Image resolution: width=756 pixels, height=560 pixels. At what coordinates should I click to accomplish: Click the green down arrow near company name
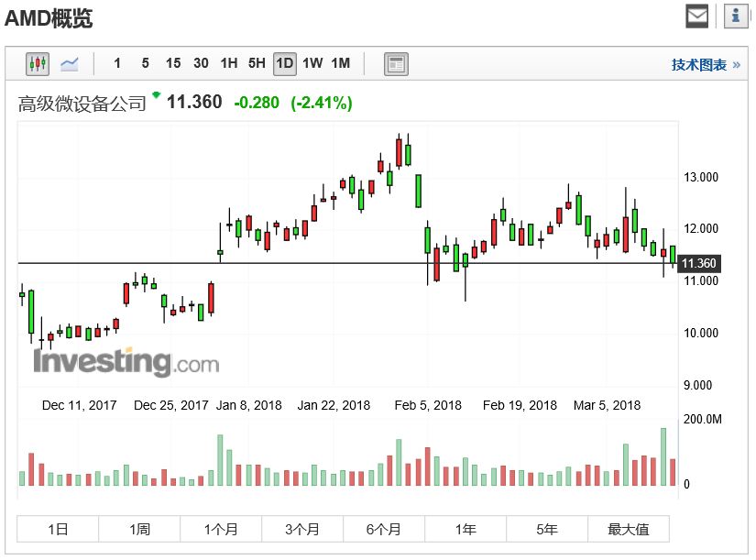point(157,95)
